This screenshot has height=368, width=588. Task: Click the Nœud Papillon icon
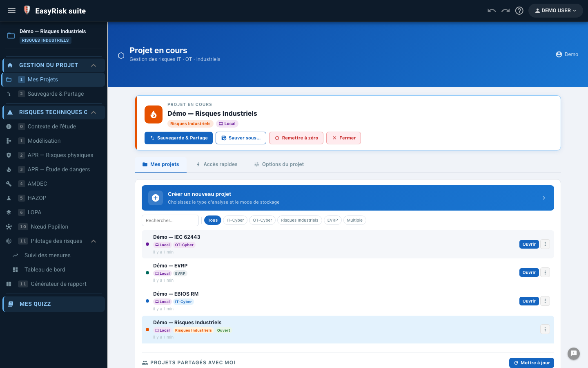pos(9,227)
